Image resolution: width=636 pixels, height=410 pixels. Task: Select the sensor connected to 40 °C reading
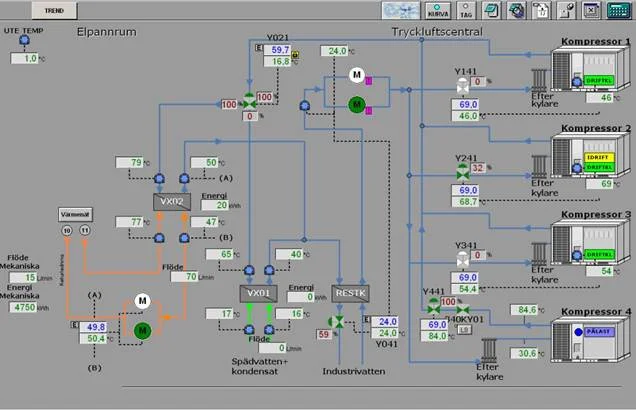pos(269,270)
